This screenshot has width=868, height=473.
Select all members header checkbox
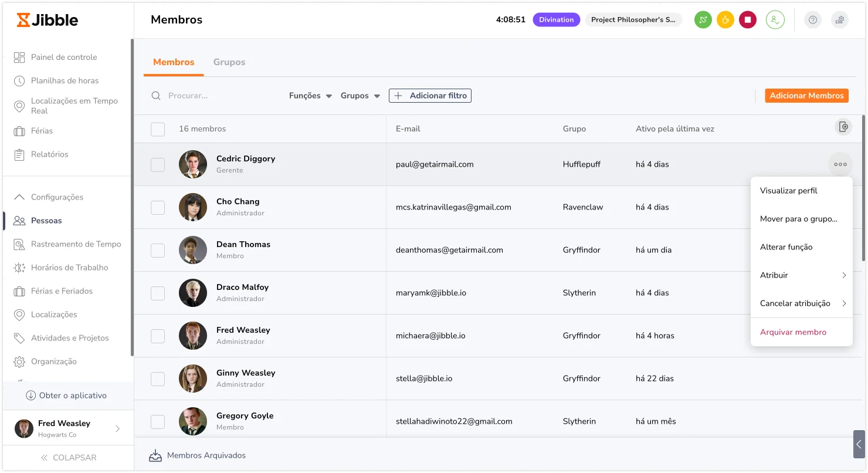tap(158, 129)
